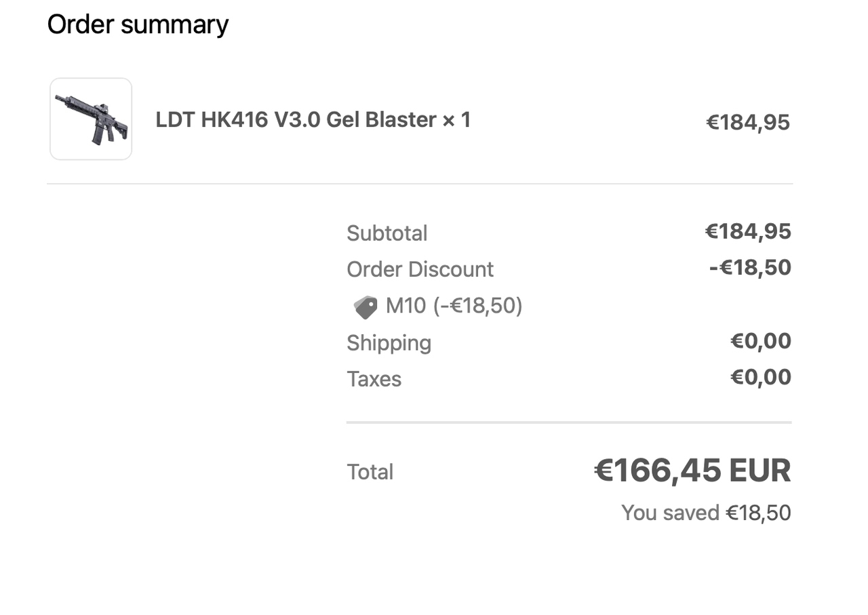Select the Taxes label

pos(374,379)
